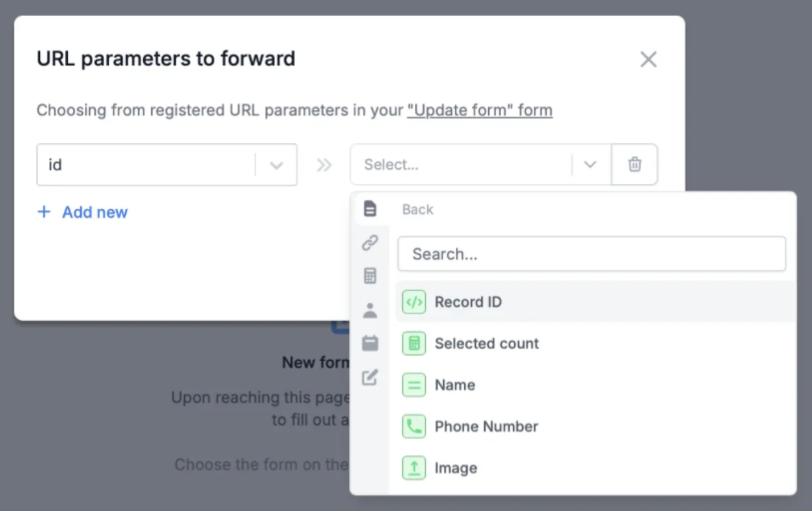
Task: Click the trash icon to delete the mapping
Action: click(634, 165)
